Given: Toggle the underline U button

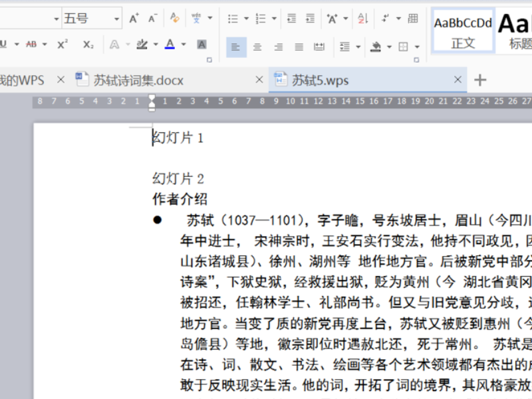Looking at the screenshot, I should [3, 44].
